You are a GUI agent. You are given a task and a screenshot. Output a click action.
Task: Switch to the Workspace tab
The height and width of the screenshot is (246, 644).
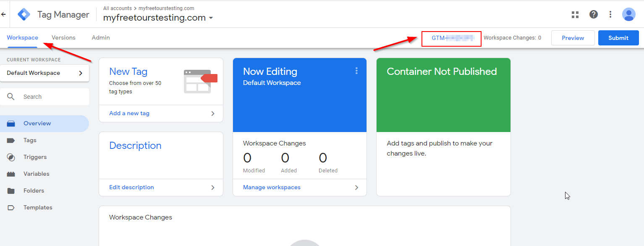tap(22, 37)
